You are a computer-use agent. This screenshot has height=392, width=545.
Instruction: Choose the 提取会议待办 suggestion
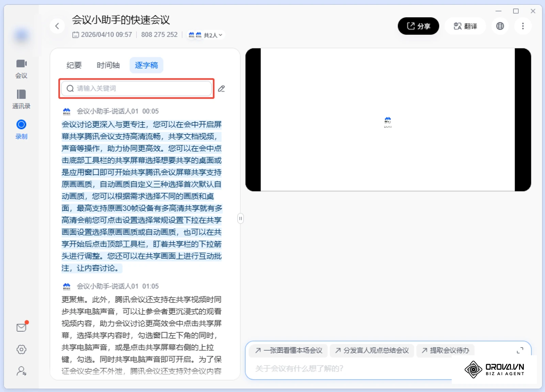(x=445, y=350)
